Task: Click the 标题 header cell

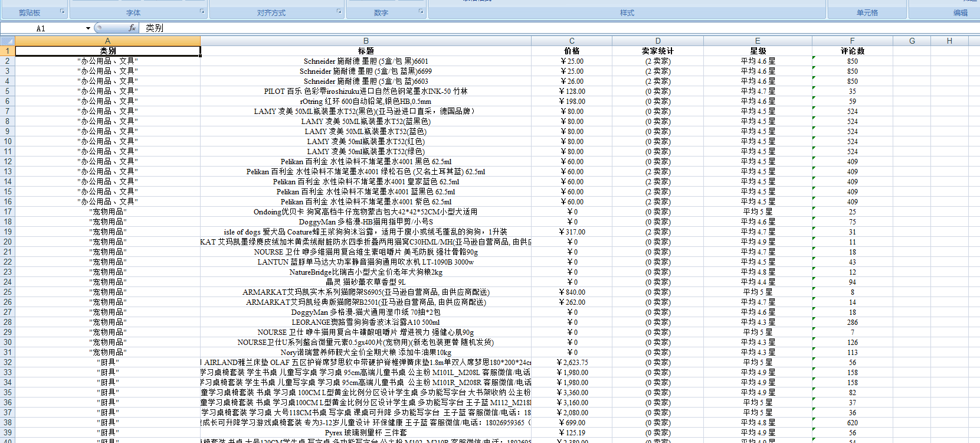Action: [366, 51]
